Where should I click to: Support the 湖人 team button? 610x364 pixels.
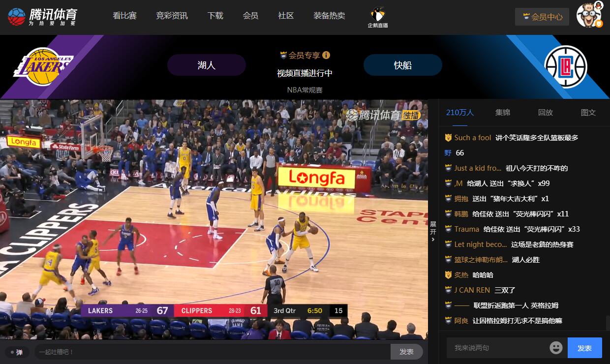tap(207, 65)
